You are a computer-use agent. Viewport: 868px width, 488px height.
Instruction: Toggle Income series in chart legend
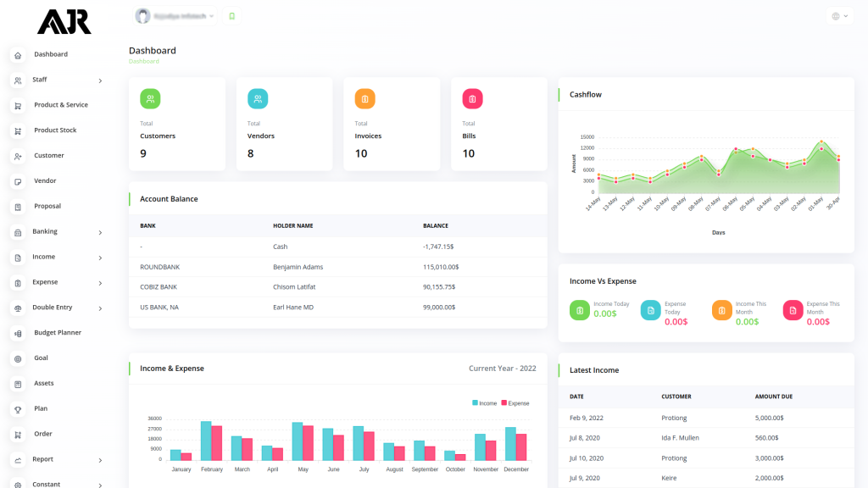tap(485, 403)
